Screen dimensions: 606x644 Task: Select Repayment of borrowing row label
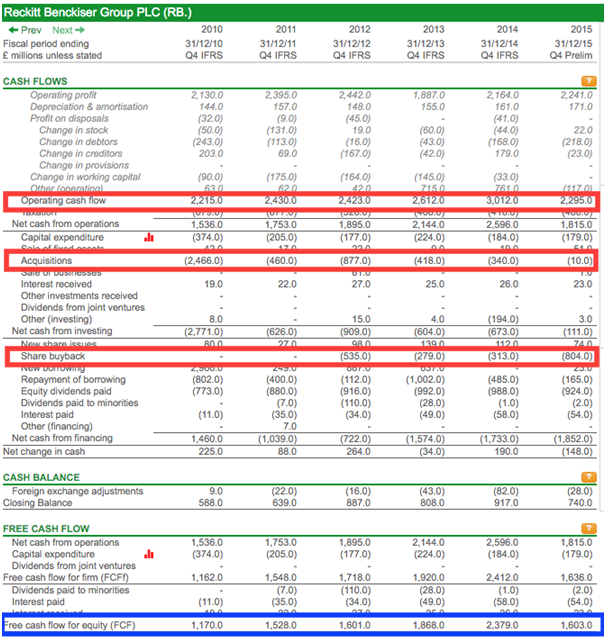(x=74, y=380)
